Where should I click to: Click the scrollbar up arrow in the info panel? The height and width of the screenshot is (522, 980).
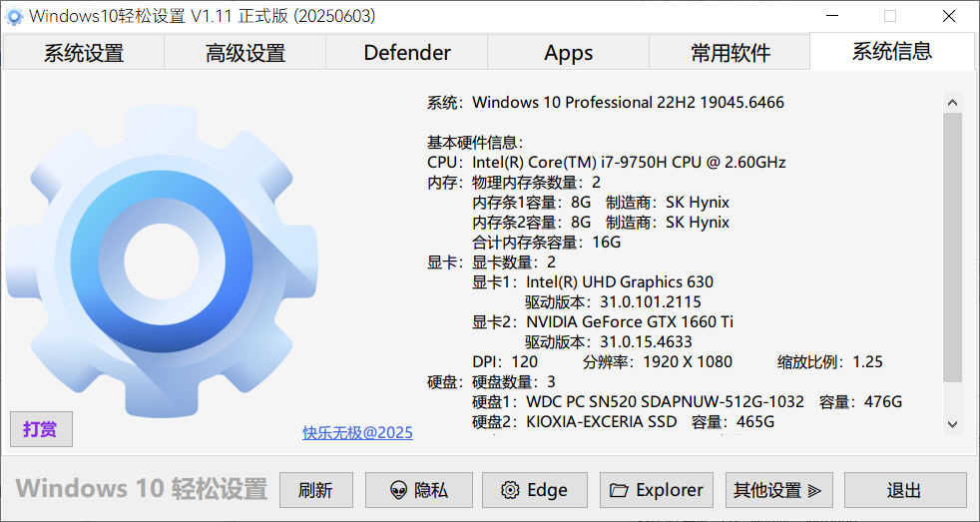[x=952, y=102]
